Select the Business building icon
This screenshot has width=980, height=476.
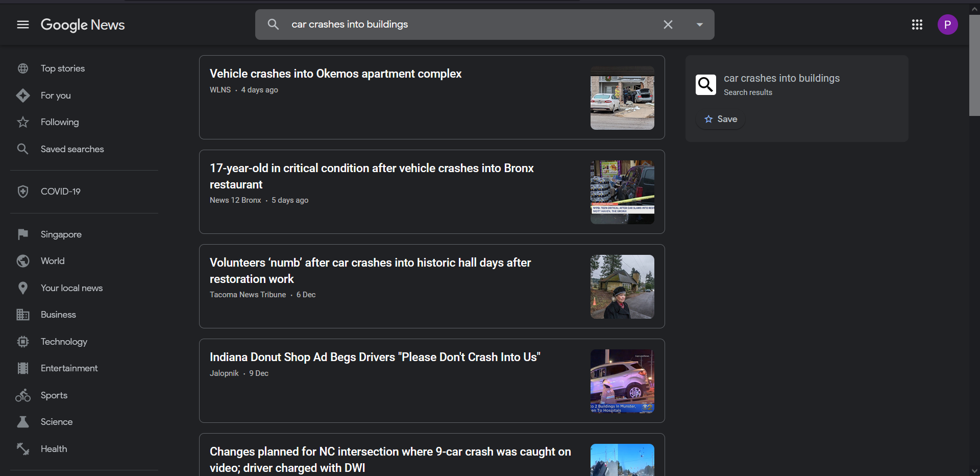pyautogui.click(x=23, y=315)
